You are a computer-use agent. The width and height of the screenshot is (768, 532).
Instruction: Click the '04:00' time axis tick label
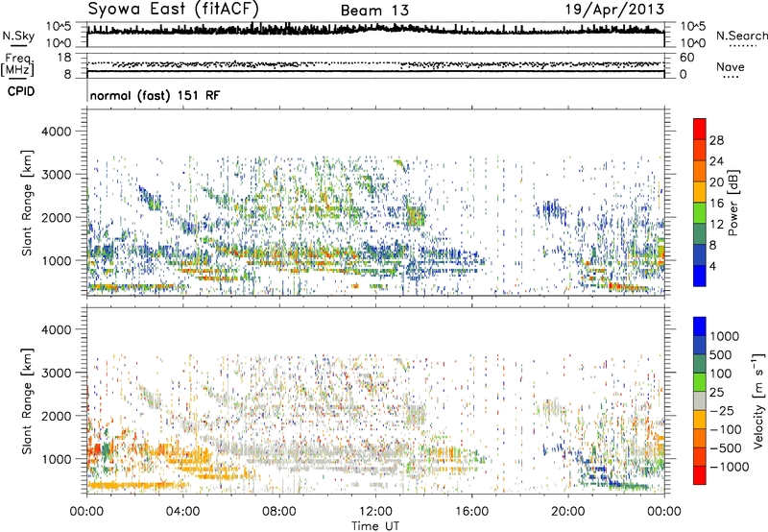(x=183, y=512)
